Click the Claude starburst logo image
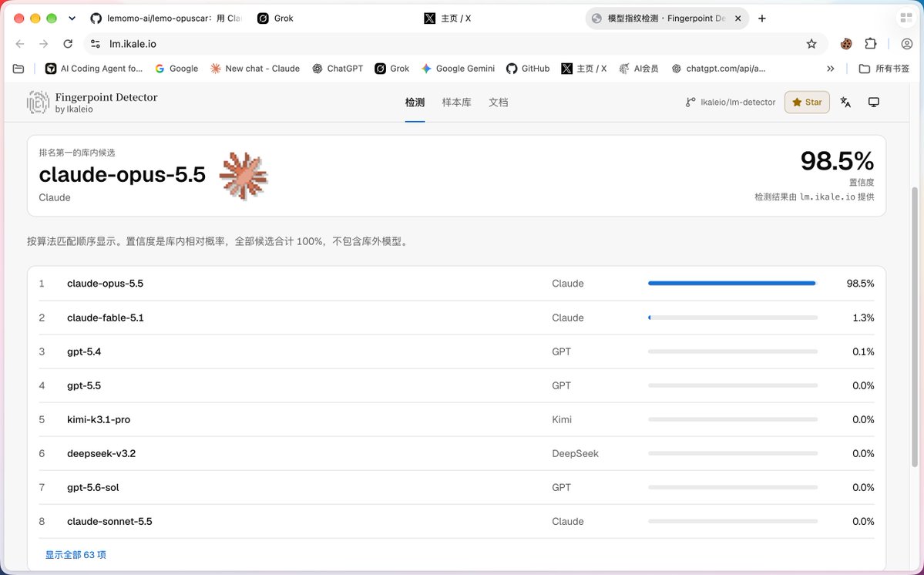The image size is (924, 575). (x=244, y=176)
